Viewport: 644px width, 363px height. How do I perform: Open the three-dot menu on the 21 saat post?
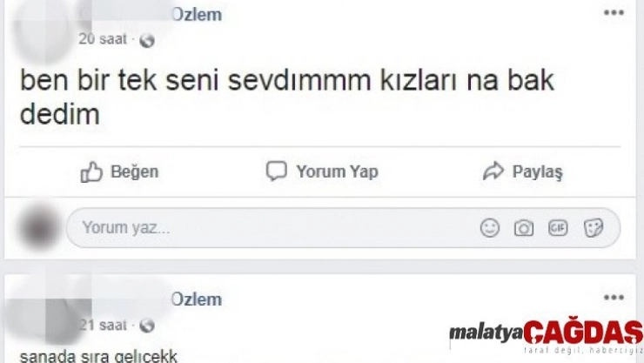click(614, 298)
